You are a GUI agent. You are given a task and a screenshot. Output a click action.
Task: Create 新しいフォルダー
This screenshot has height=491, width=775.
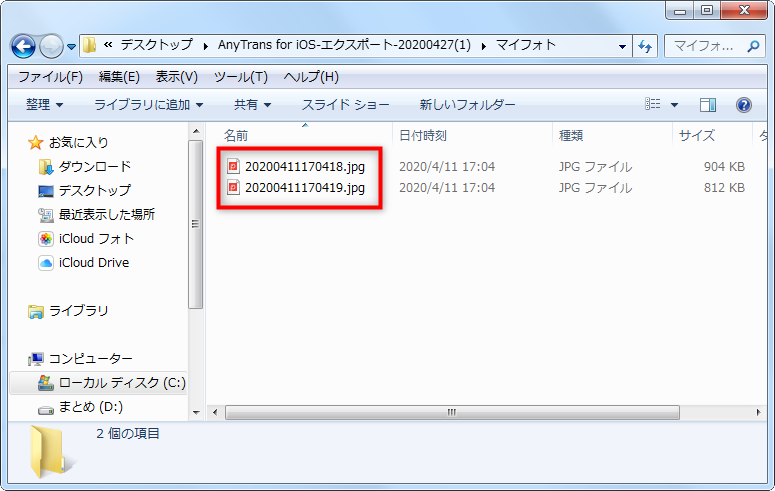(467, 105)
